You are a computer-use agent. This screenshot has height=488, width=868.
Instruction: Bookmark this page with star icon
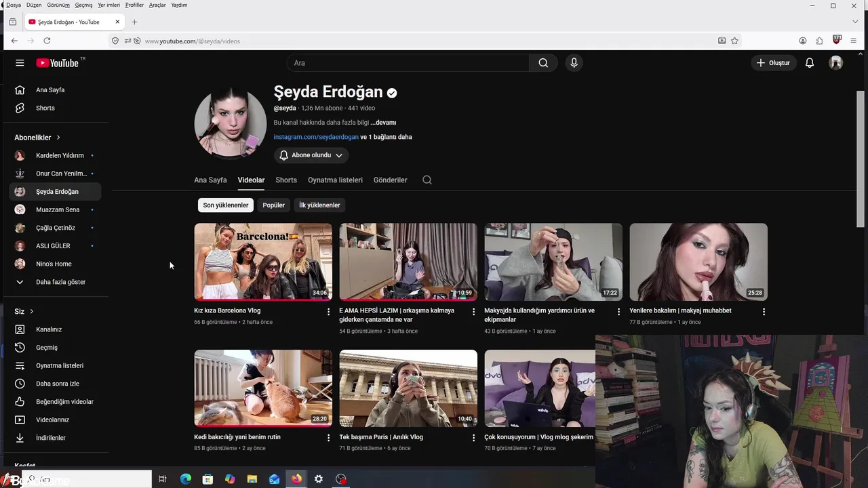click(734, 41)
